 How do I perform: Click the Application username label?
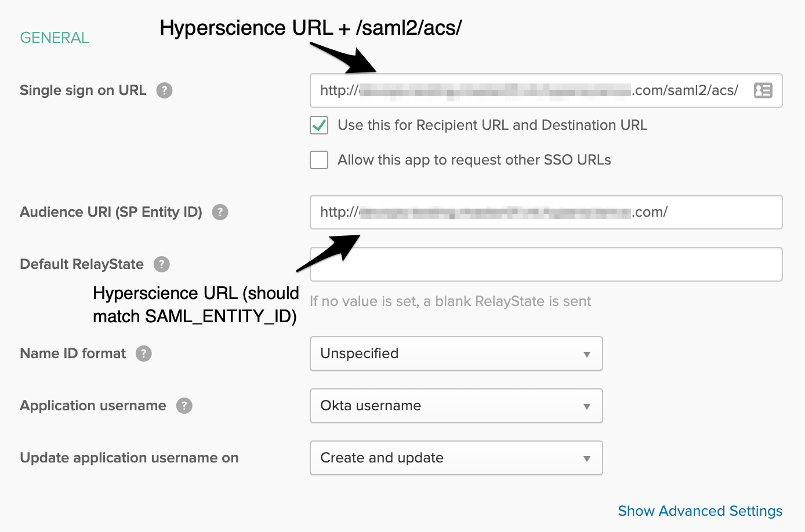(93, 406)
